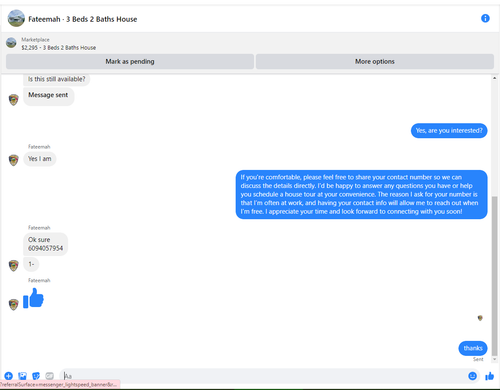Click the 'Yes, are you interested?' message
The image size is (500, 390).
(449, 130)
